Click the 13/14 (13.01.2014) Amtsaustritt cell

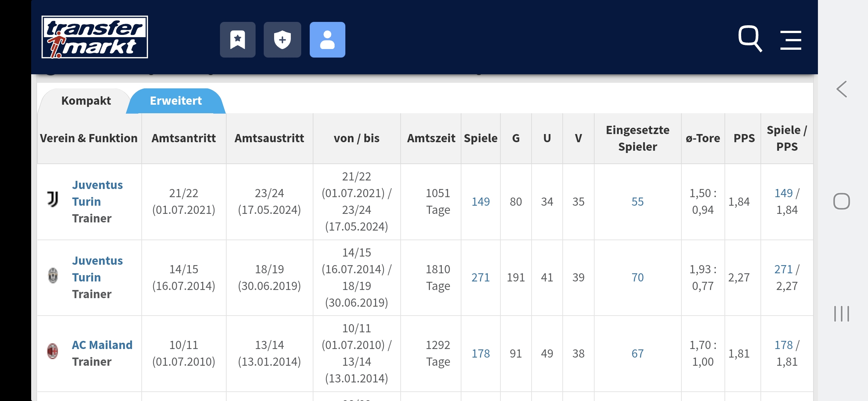pyautogui.click(x=269, y=353)
